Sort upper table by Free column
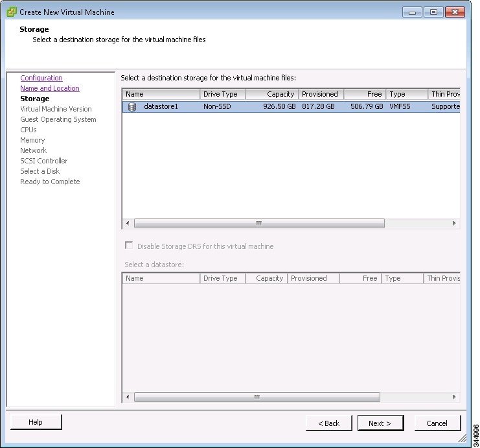The image size is (480, 448). tap(365, 94)
